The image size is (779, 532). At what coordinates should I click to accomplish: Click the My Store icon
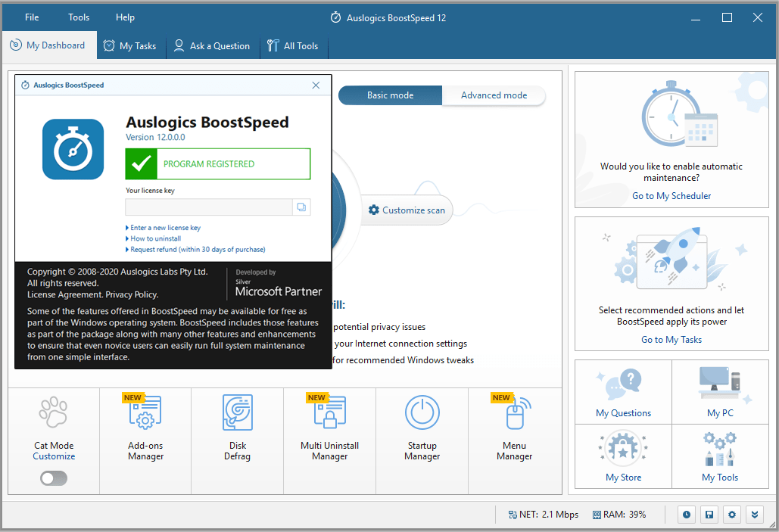623,446
